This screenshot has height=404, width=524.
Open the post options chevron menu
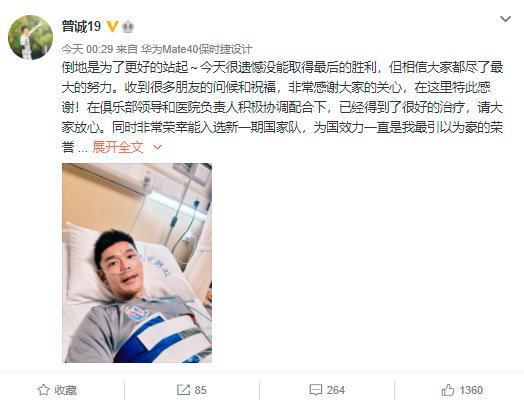505,19
